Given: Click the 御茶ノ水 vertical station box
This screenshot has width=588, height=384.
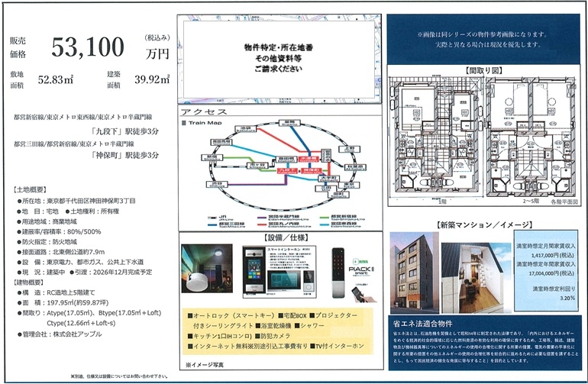Looking at the screenshot, I should (328, 156).
